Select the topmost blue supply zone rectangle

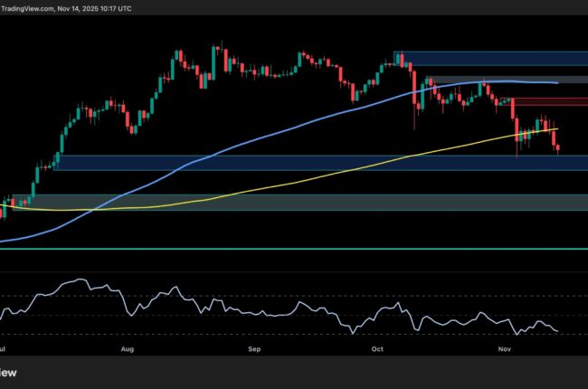[491, 59]
